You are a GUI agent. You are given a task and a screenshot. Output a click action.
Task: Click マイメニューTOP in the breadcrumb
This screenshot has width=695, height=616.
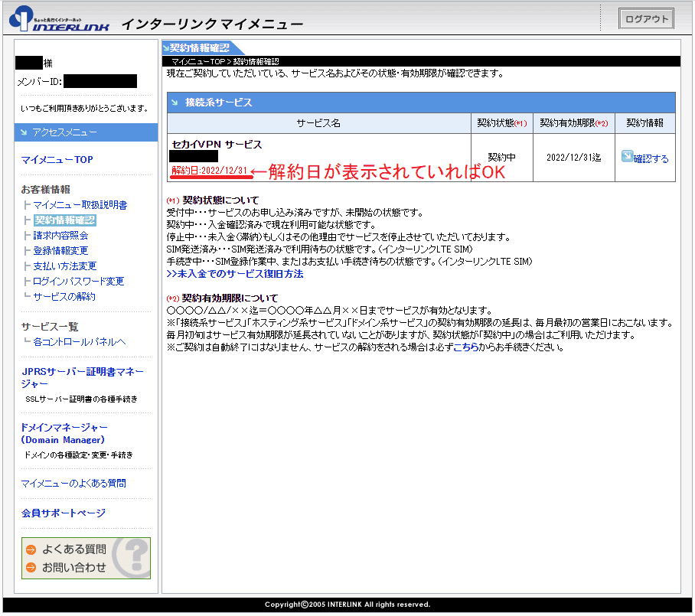pyautogui.click(x=198, y=61)
